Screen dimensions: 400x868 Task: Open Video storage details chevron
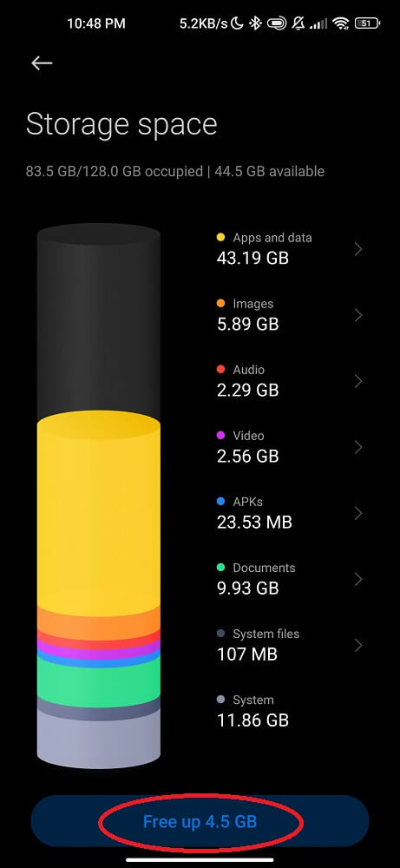point(358,447)
